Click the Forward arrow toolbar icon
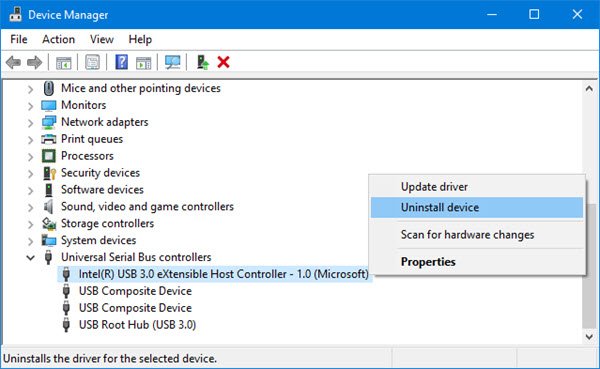This screenshot has width=600, height=369. (34, 62)
